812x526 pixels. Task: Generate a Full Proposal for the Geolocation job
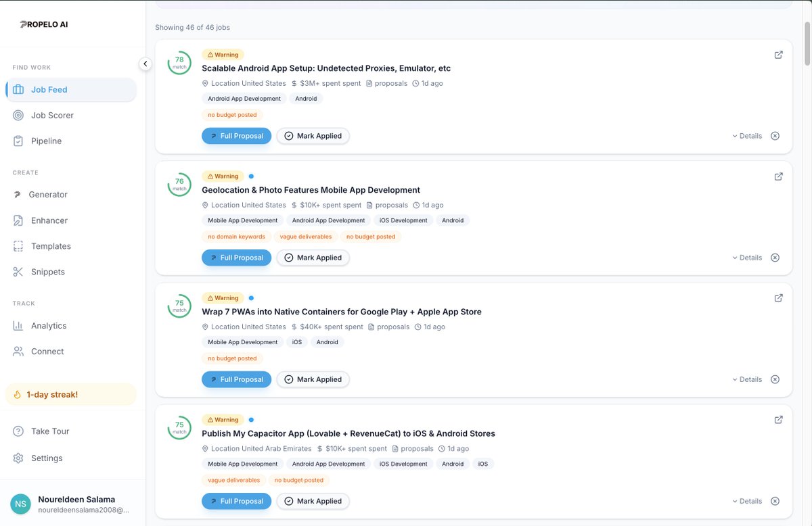click(236, 257)
